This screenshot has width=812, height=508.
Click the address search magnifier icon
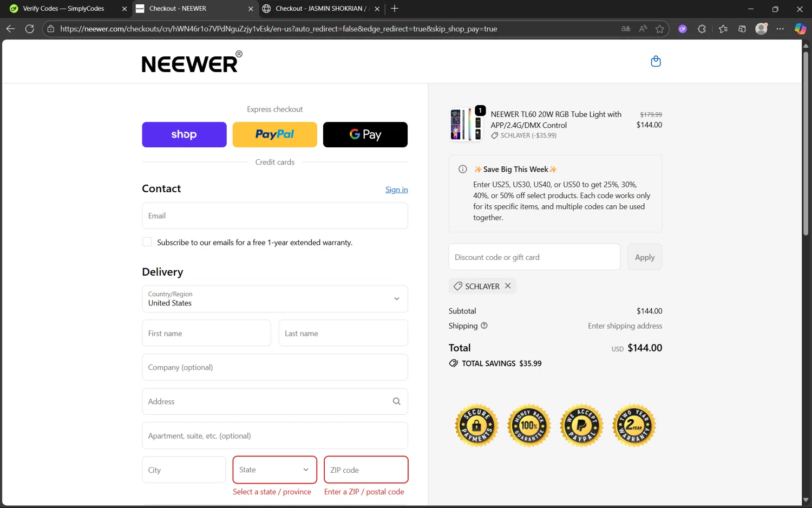coord(396,401)
